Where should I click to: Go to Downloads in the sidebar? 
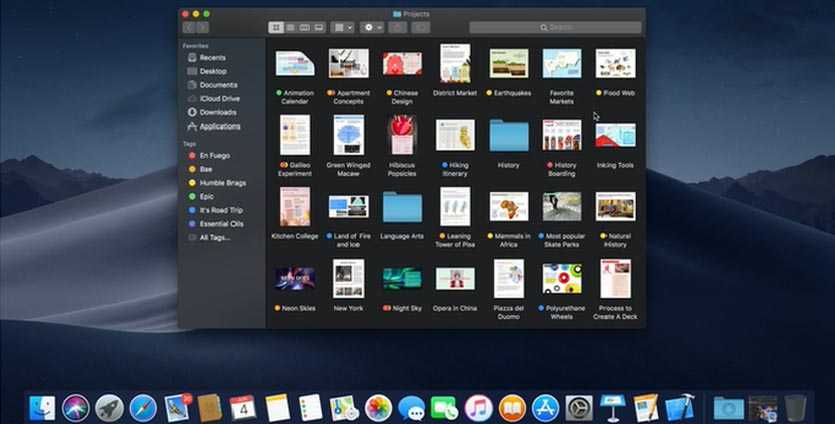coord(218,112)
